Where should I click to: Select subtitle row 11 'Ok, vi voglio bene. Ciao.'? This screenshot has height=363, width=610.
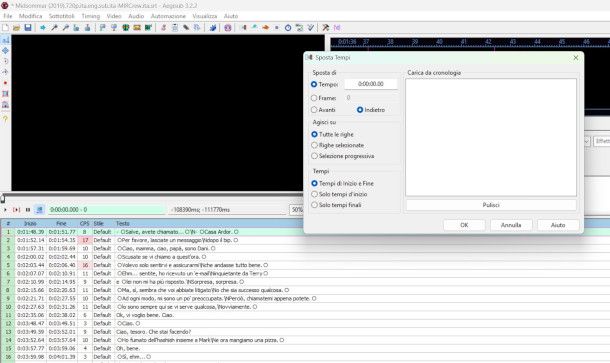tap(305, 315)
